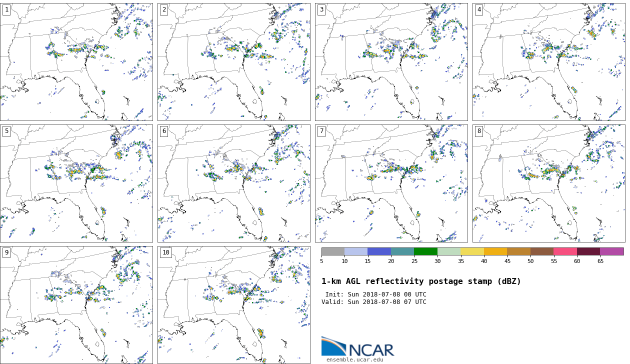This screenshot has width=630, height=364.
Task: Click the NCAR logo
Action: click(357, 346)
